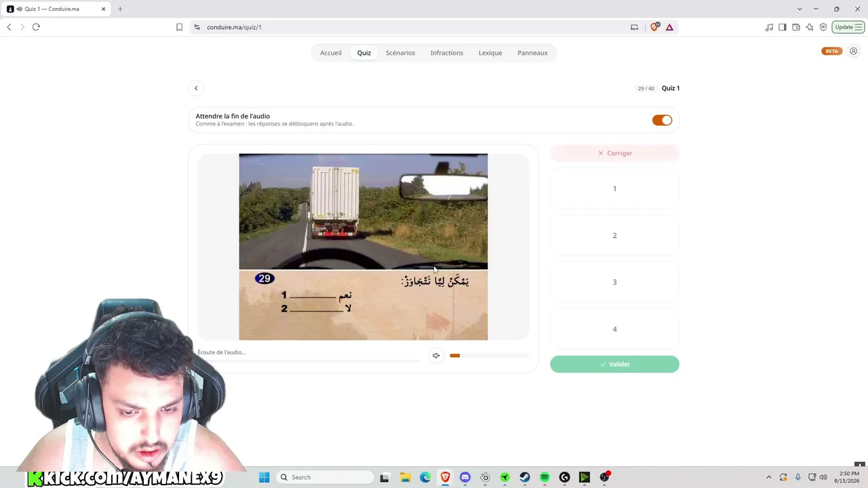
Task: Open Brave Shields lion icon
Action: click(655, 27)
